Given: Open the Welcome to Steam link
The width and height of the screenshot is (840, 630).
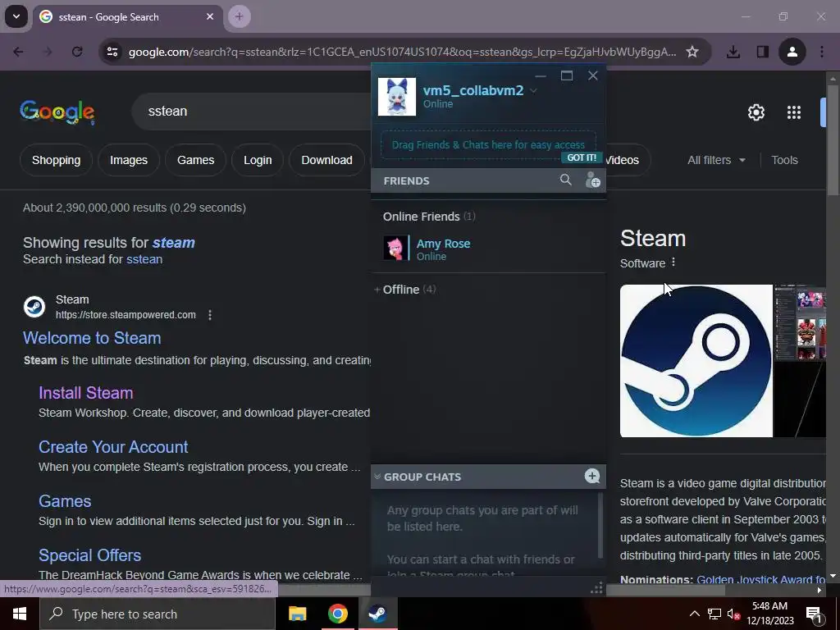Looking at the screenshot, I should 92,338.
